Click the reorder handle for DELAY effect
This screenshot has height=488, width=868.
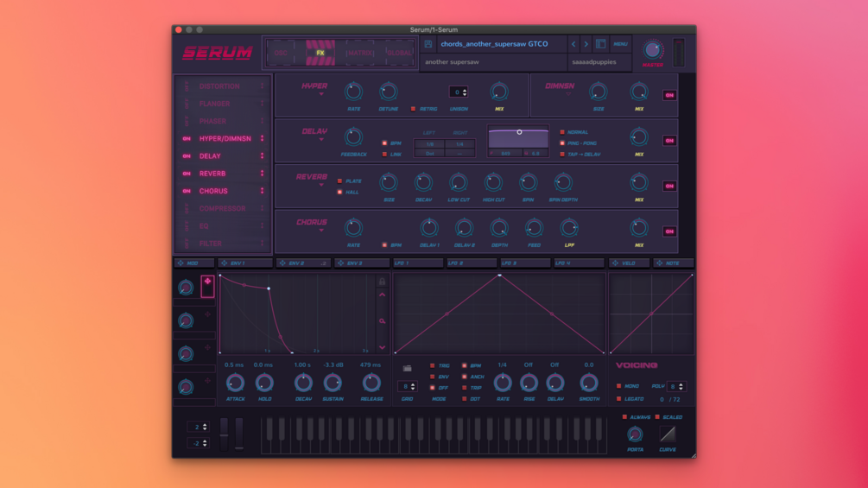click(263, 156)
